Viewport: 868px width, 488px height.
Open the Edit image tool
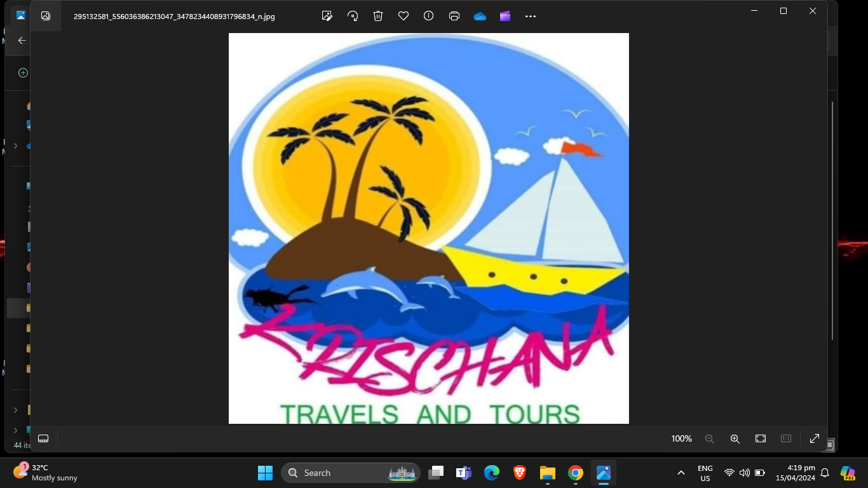click(x=327, y=16)
